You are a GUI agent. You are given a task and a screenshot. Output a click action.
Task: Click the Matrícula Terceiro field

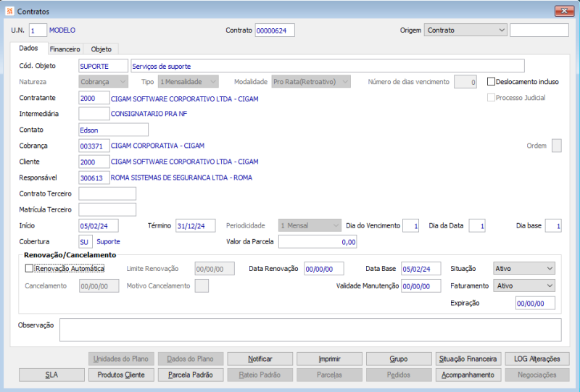coord(107,209)
